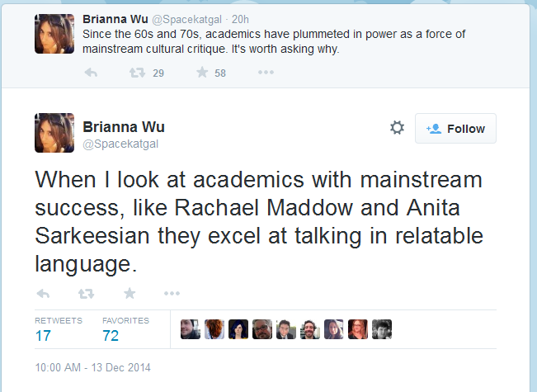Favorite the main tweet star icon

click(x=130, y=293)
